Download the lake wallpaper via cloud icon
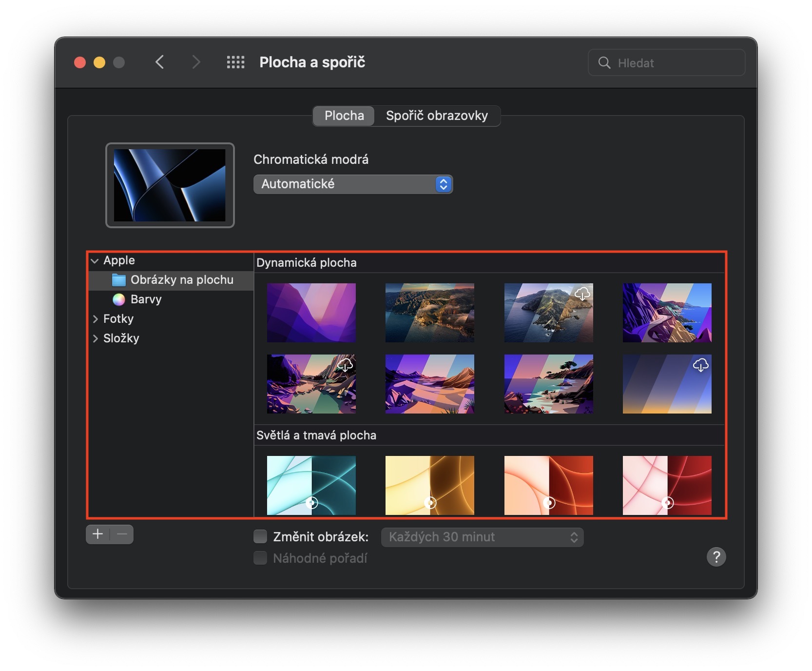Image resolution: width=812 pixels, height=671 pixels. [x=345, y=365]
